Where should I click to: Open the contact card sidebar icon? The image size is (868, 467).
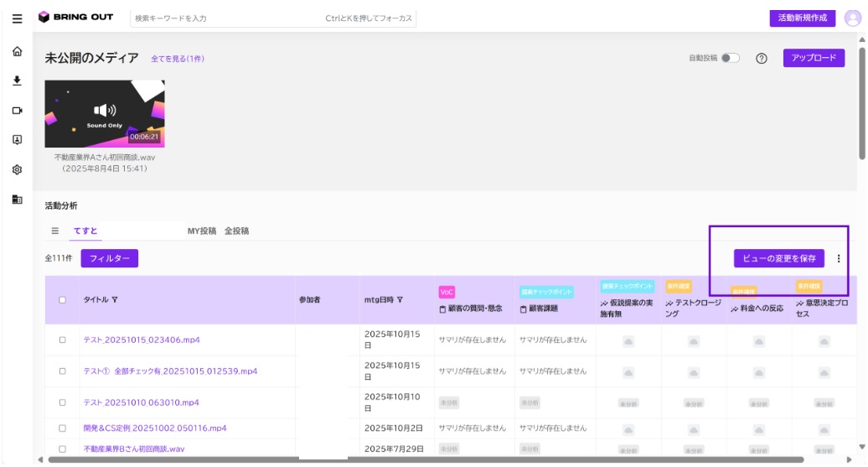(x=17, y=140)
